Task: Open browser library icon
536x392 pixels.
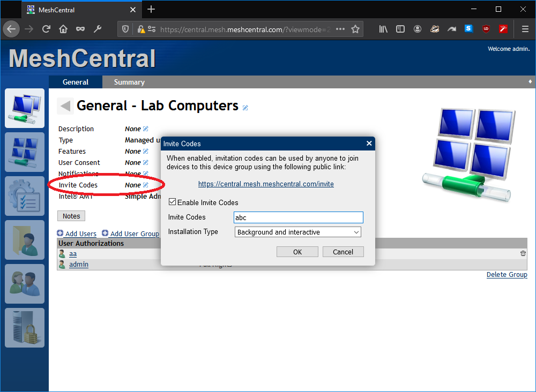Action: [x=383, y=29]
